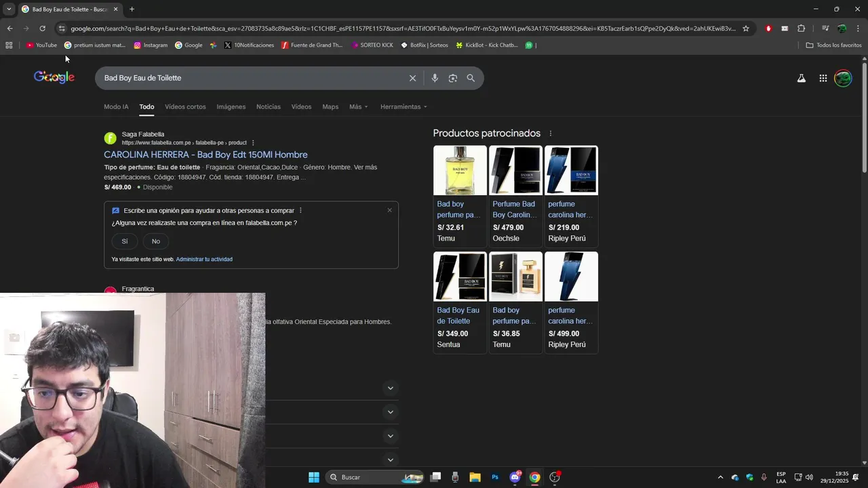Screen dimensions: 868x488
Task: Search by image using the Google Lens icon
Action: 453,78
